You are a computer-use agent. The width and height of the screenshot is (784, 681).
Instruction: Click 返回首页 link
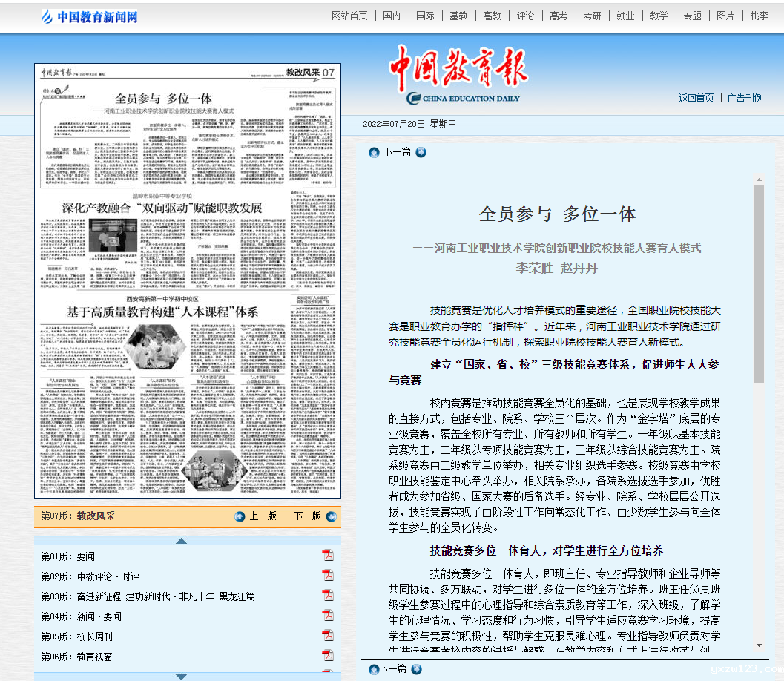[x=696, y=98]
